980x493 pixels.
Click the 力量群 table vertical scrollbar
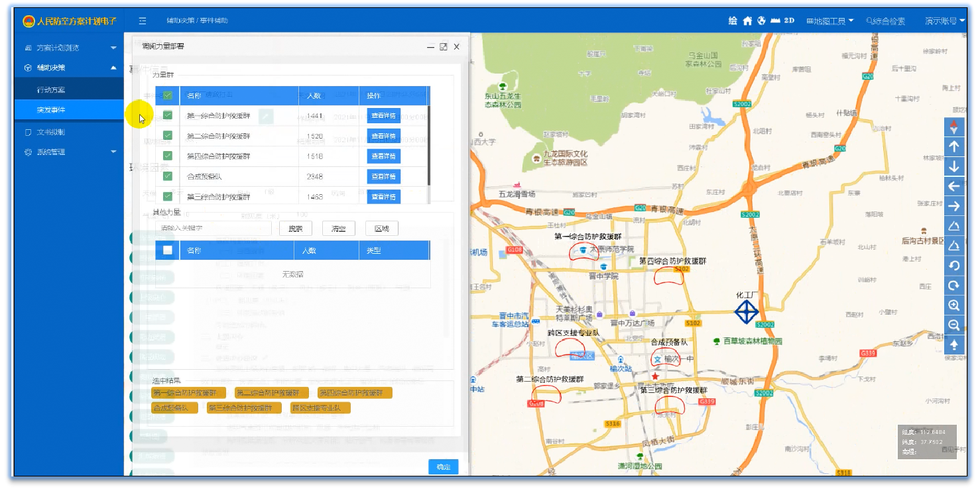coord(429,146)
